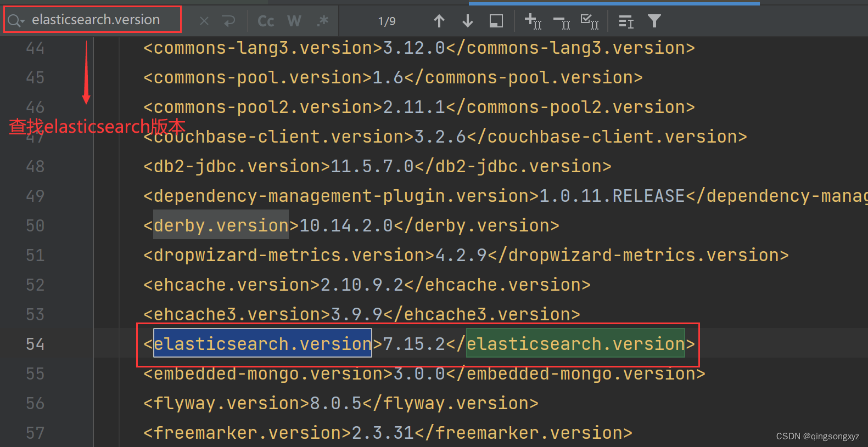Select all occurrences icon

tap(590, 21)
